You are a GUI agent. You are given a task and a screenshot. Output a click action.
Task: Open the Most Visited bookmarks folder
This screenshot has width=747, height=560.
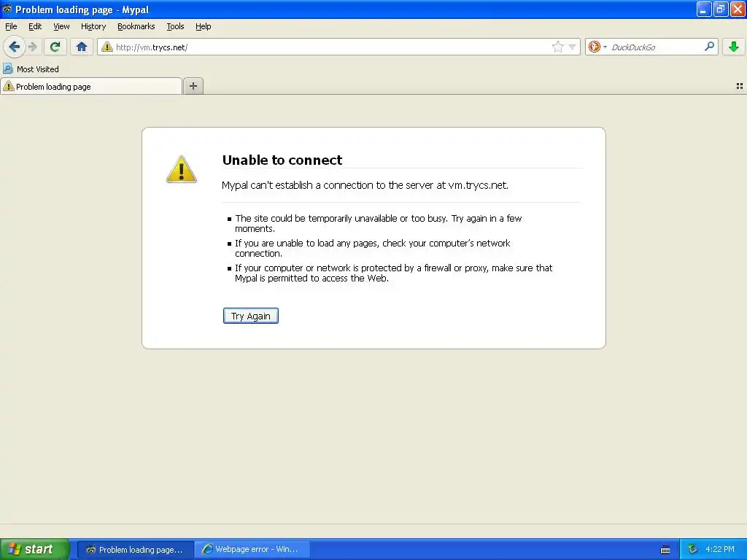coord(31,69)
